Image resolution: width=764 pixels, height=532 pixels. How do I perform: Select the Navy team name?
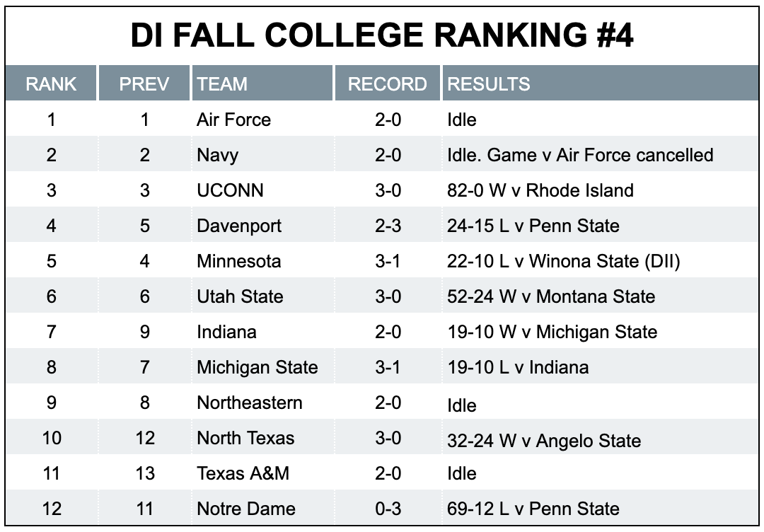(218, 156)
